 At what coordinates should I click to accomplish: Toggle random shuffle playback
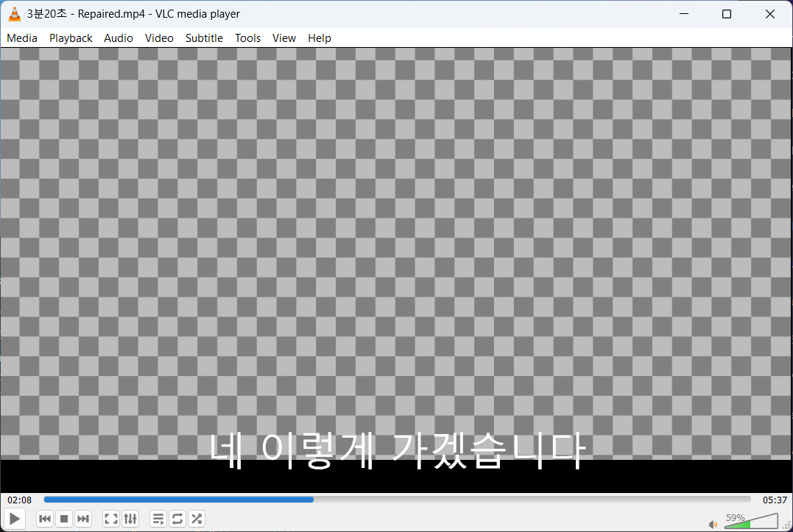coord(197,519)
